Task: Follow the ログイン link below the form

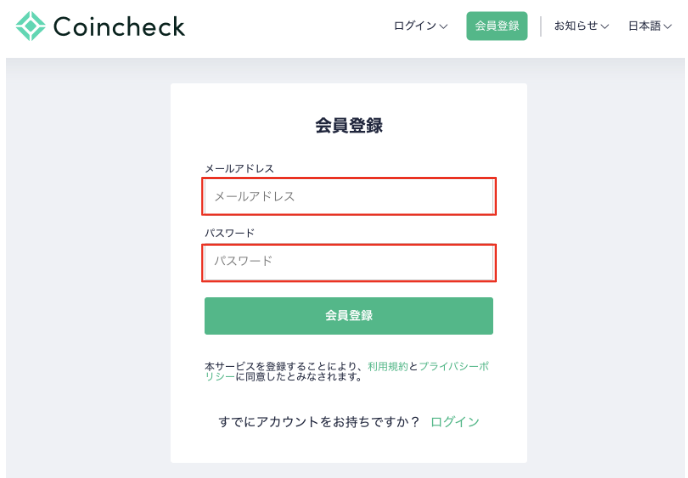Action: pos(455,422)
